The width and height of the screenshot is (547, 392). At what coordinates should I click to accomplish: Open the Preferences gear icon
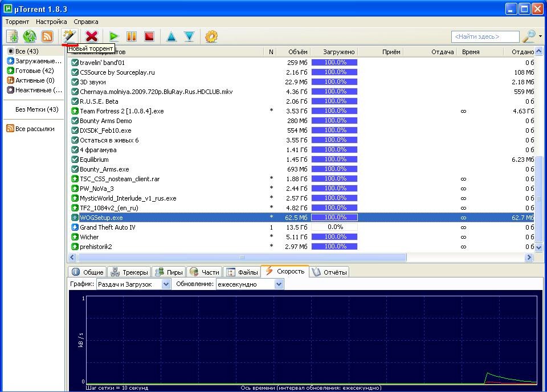[211, 36]
